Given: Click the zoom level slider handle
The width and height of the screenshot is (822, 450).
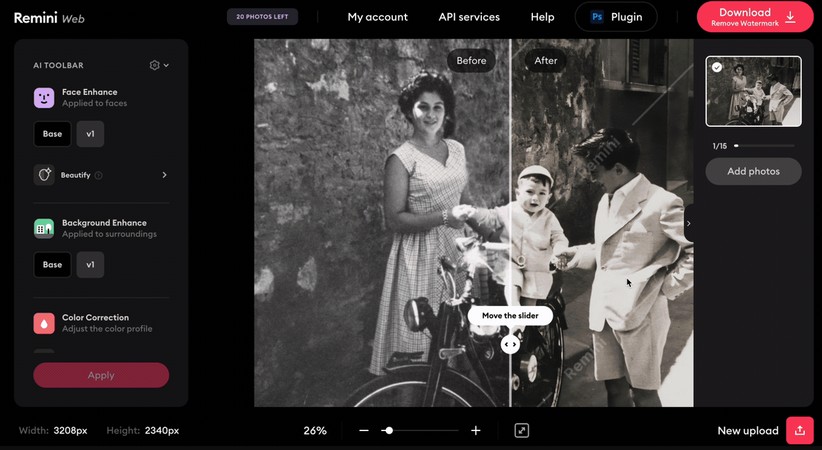Looking at the screenshot, I should 388,430.
